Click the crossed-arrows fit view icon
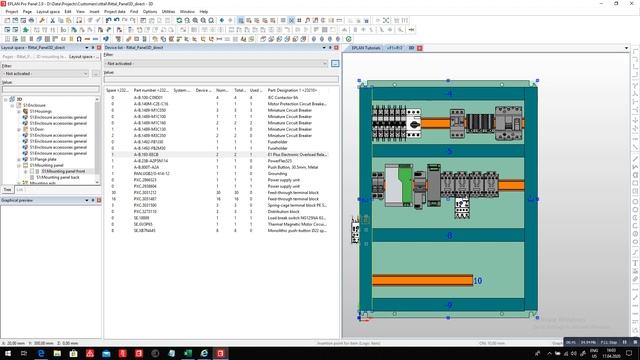This screenshot has width=640, height=360. 386,20
